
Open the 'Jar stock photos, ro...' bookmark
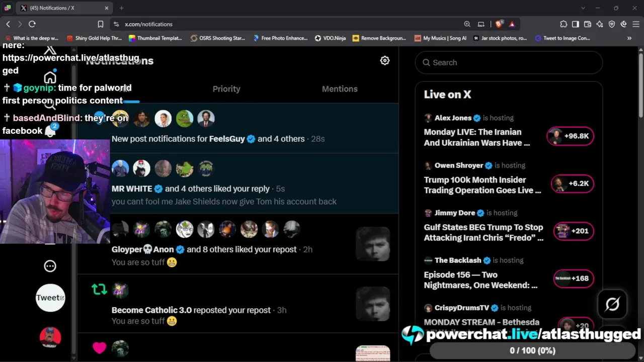click(500, 38)
